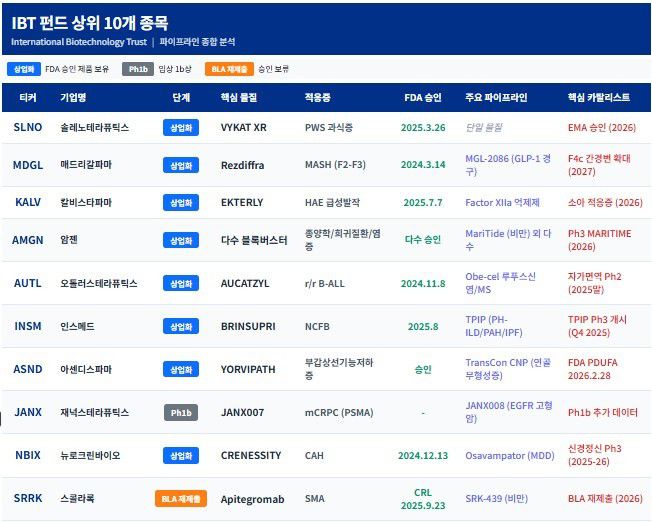Click the IBT 펀드 상위 10개 종목 title
Viewport: 652px width, 523px height.
[x=90, y=22]
